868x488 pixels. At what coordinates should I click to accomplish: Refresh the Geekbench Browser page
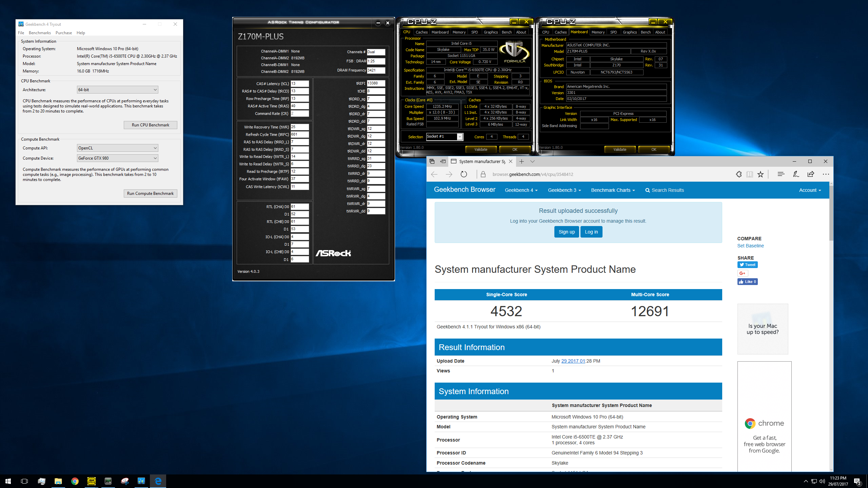point(464,174)
